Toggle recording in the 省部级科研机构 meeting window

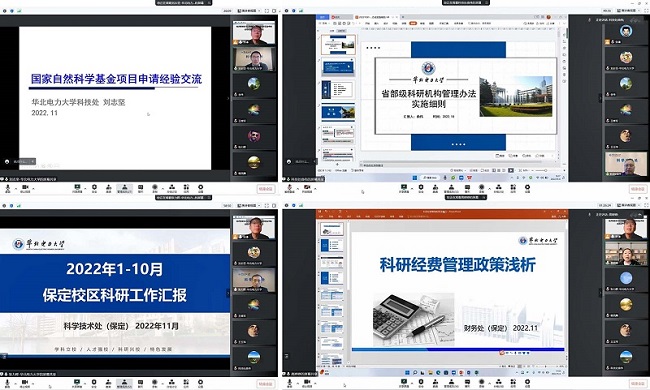tap(481, 189)
